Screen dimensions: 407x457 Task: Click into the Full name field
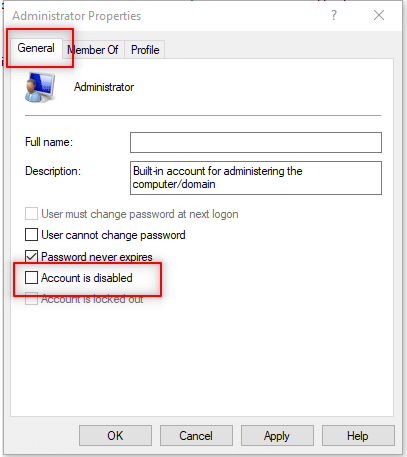(256, 142)
